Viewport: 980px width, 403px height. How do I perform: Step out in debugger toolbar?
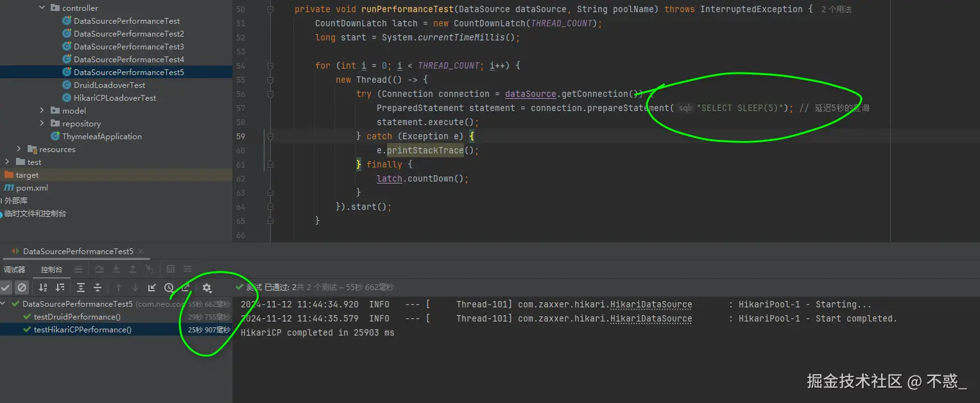point(133,270)
